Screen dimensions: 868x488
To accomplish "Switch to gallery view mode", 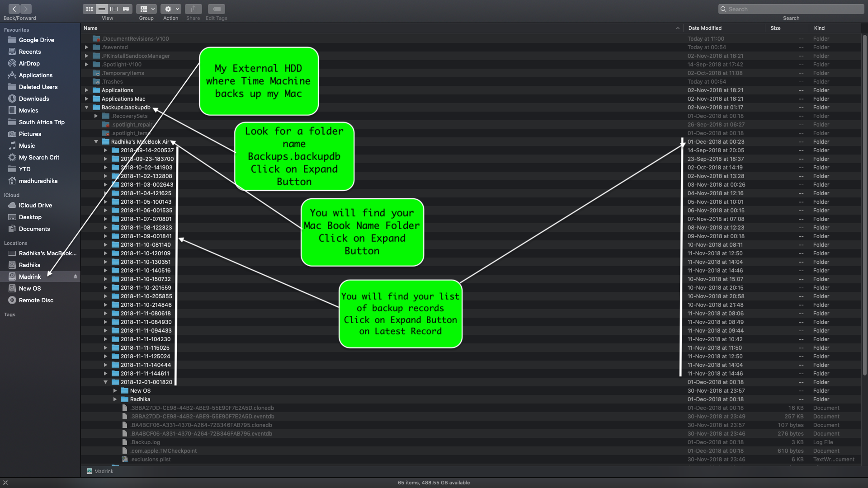I will (x=126, y=9).
